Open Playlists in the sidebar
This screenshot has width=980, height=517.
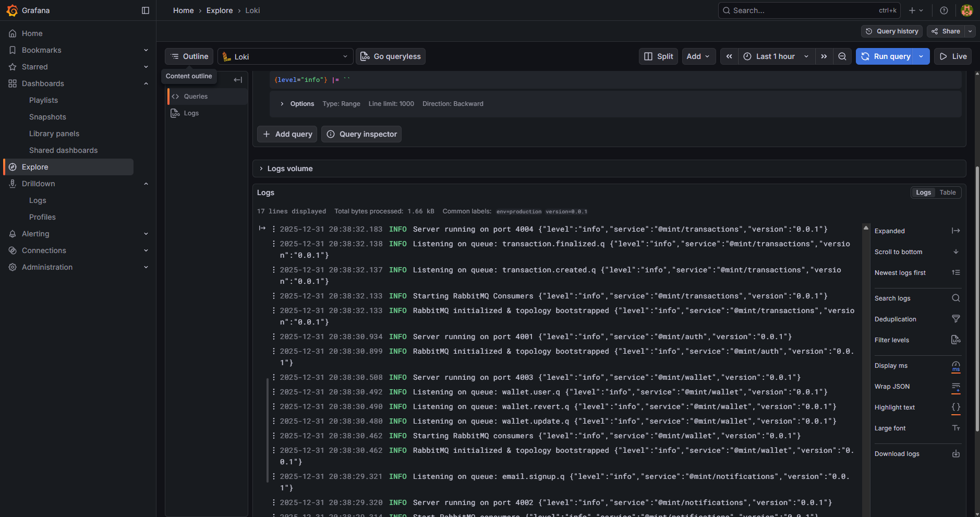click(x=43, y=100)
